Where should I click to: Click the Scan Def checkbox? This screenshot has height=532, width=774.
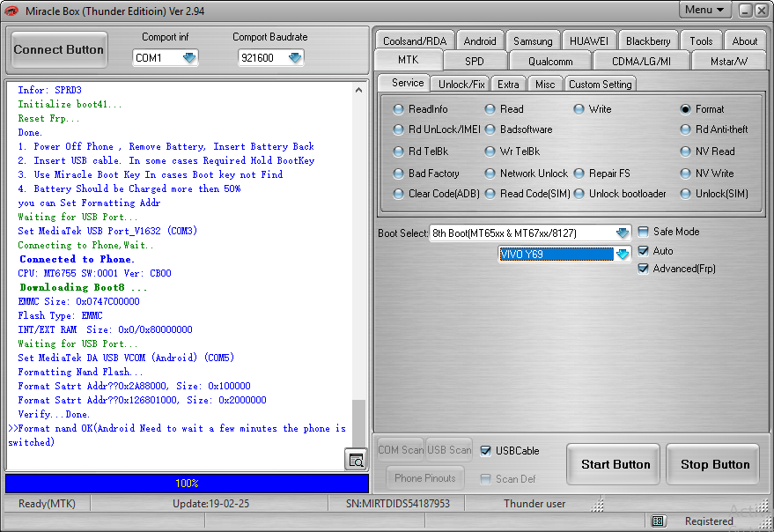click(486, 478)
